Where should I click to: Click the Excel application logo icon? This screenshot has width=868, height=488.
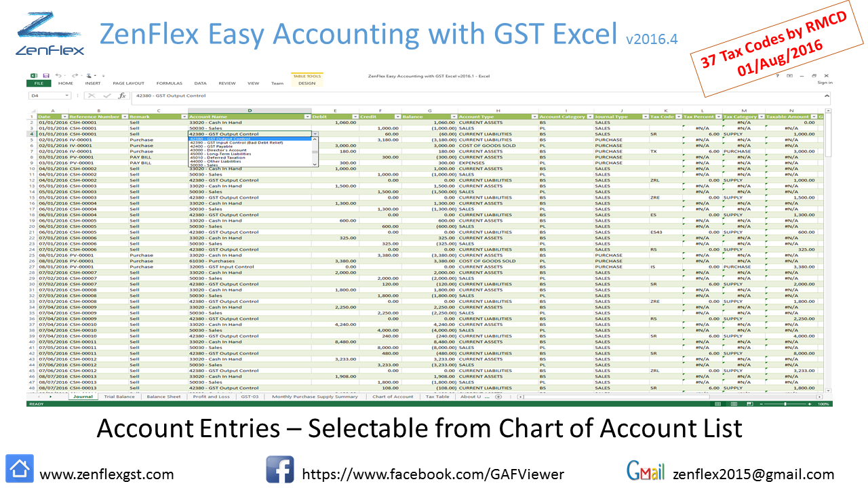[33, 75]
